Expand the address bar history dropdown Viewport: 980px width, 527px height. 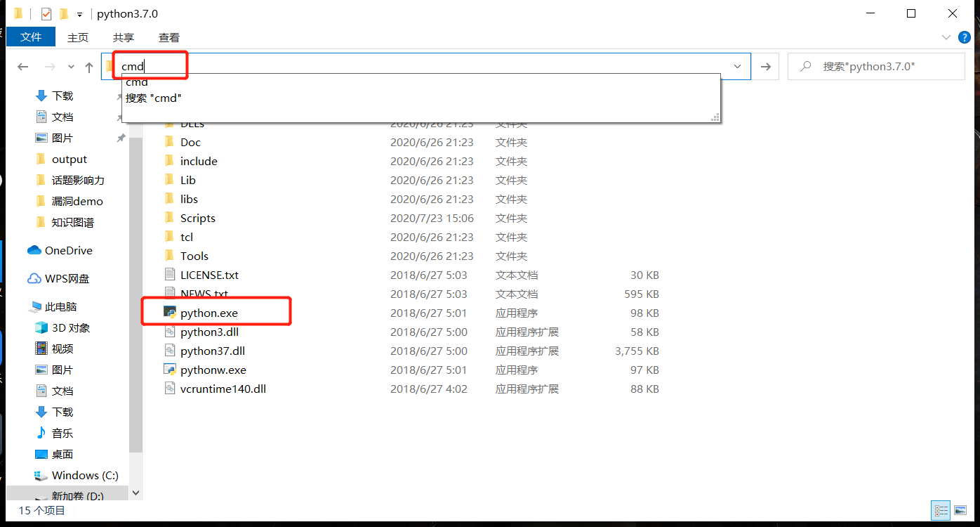tap(738, 66)
